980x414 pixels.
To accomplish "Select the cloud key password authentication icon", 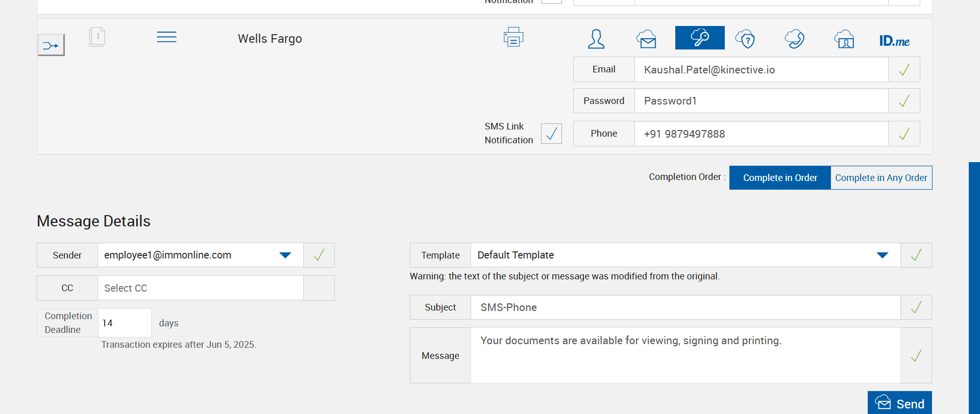I will tap(699, 38).
